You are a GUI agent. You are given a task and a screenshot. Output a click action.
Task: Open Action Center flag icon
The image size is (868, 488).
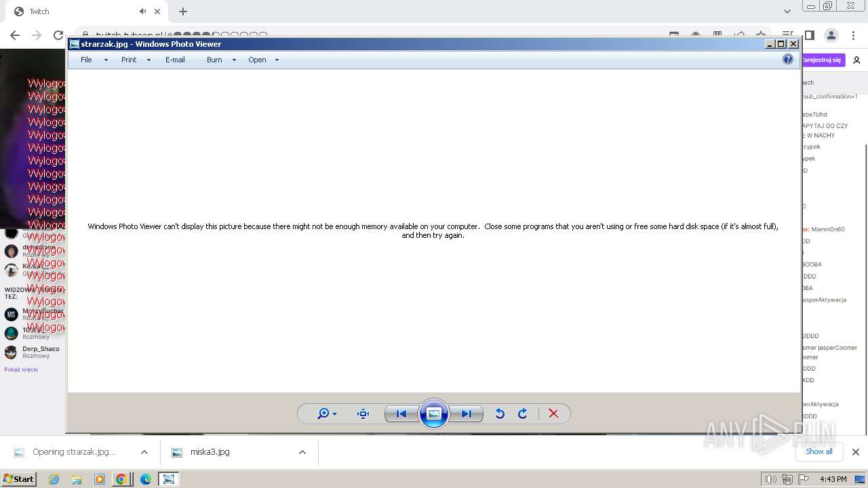click(x=804, y=479)
